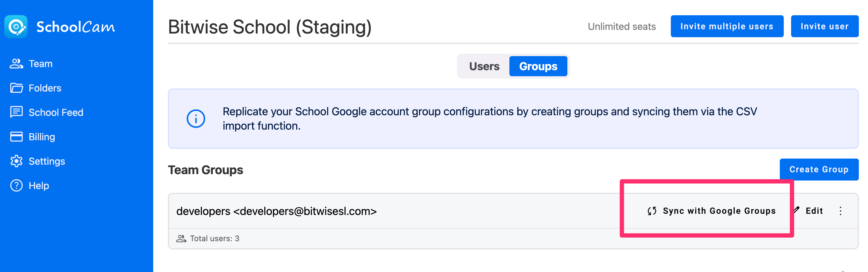Click the Team Groups heading
Image resolution: width=868 pixels, height=272 pixels.
point(205,170)
